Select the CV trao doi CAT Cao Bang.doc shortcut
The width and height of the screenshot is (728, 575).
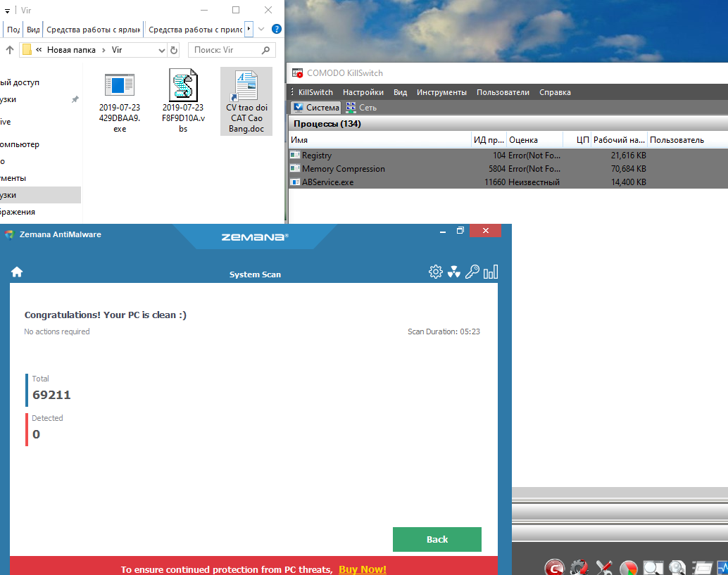point(246,101)
